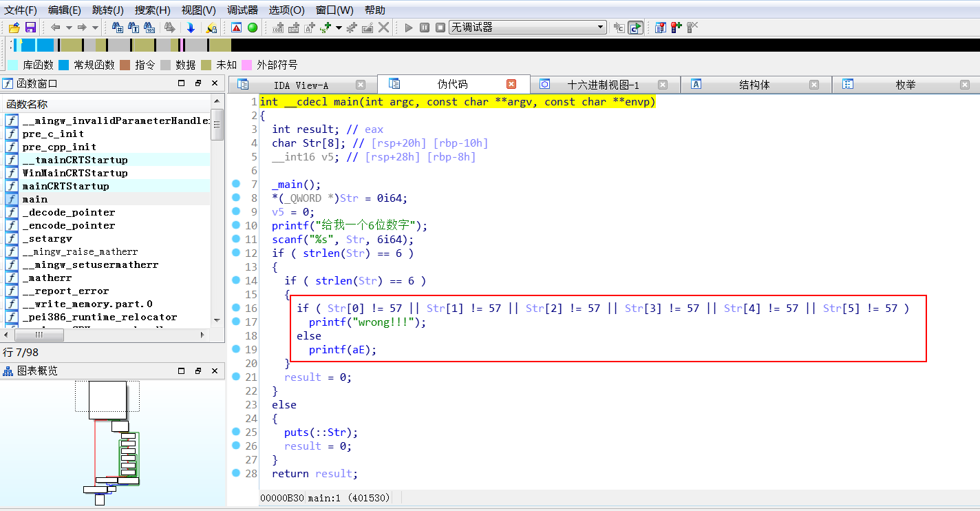Open the 编辑(E) menu
The height and width of the screenshot is (511, 980).
tap(65, 10)
